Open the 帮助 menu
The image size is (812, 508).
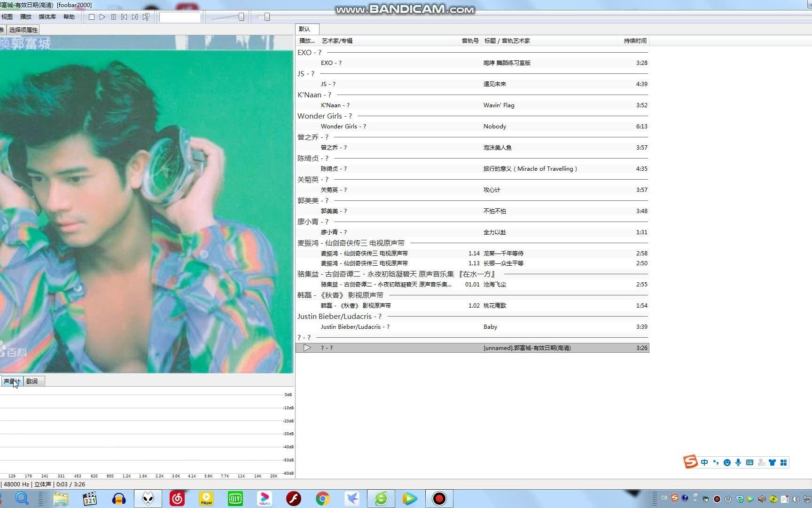pyautogui.click(x=69, y=17)
